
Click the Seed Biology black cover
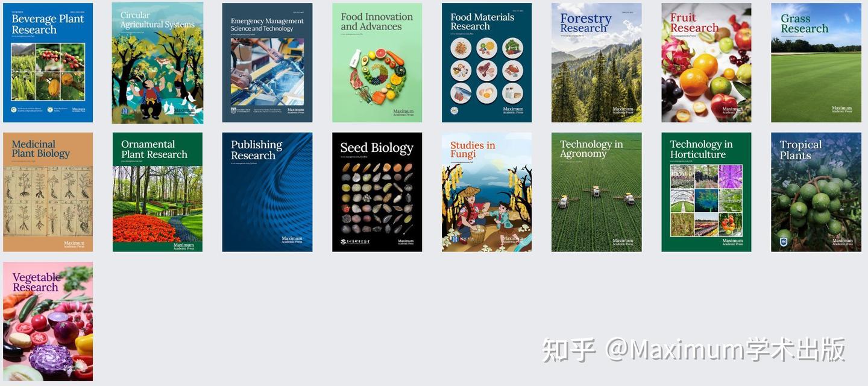(377, 192)
